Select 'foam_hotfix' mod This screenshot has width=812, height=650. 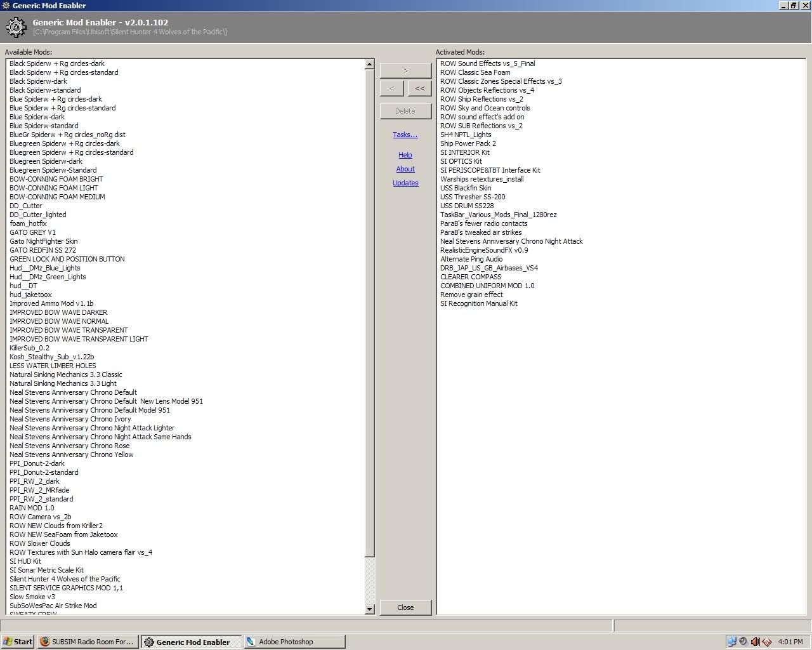28,223
